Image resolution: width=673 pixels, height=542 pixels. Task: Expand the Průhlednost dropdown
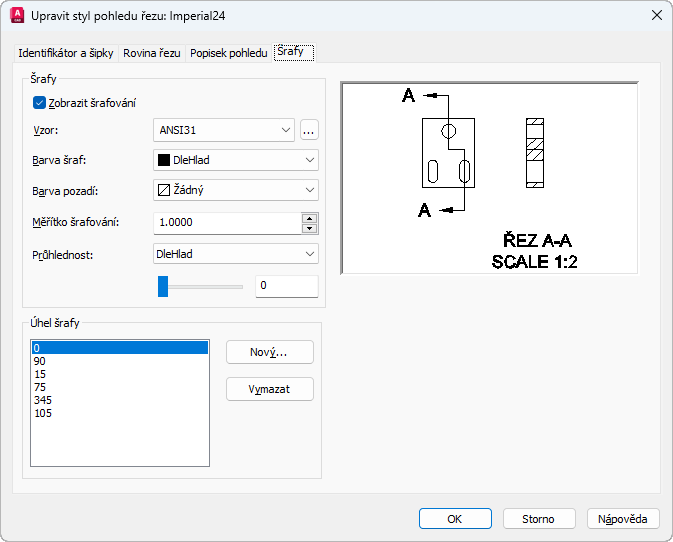(308, 254)
